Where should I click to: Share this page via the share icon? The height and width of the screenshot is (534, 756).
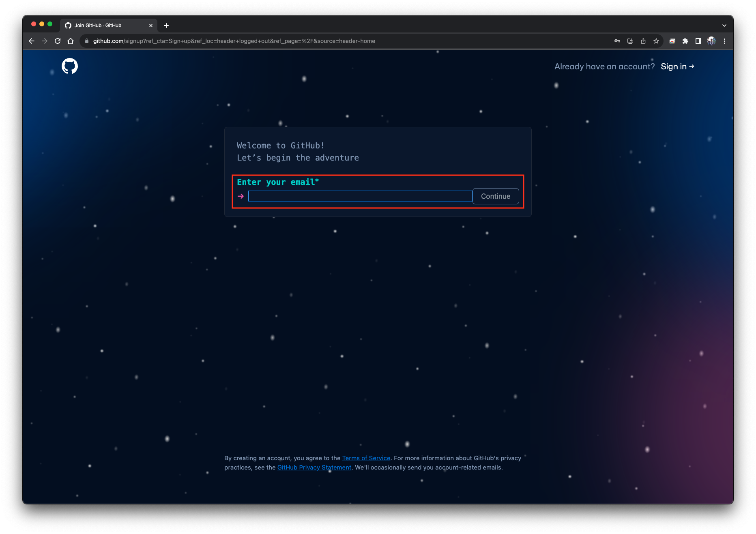(x=643, y=41)
